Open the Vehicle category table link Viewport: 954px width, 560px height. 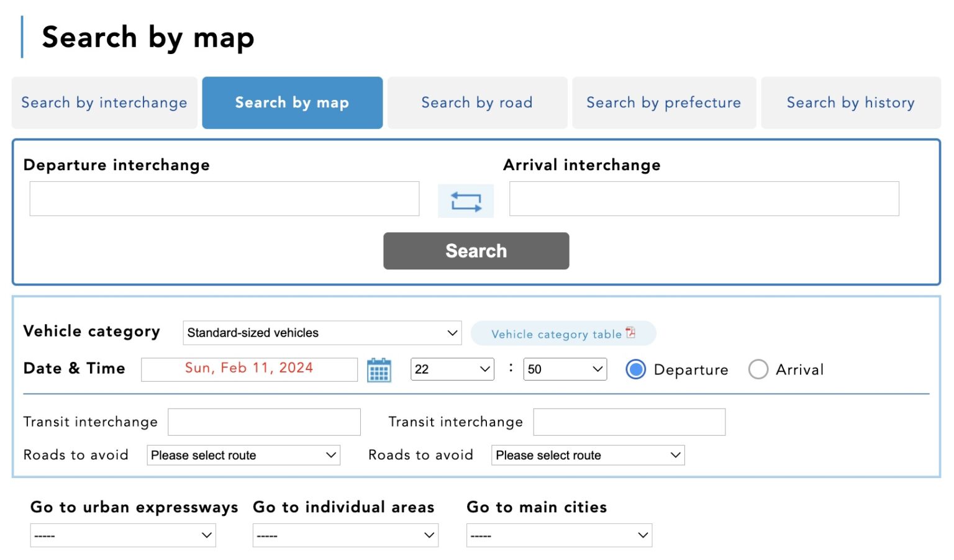click(556, 333)
